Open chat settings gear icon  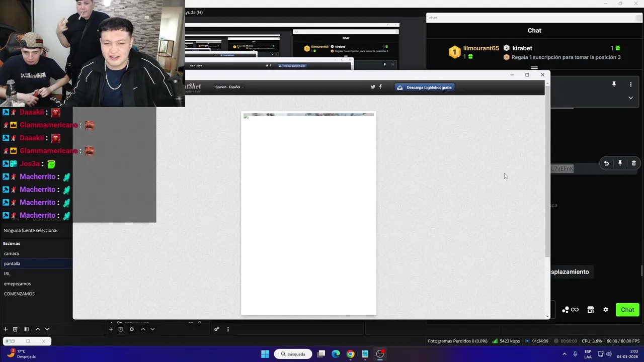click(x=606, y=310)
